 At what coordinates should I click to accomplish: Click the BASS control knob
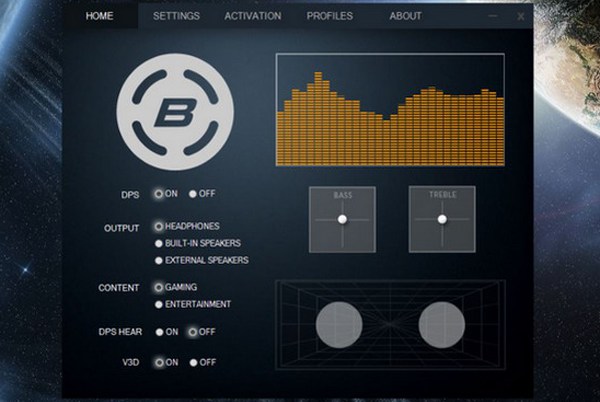[342, 219]
